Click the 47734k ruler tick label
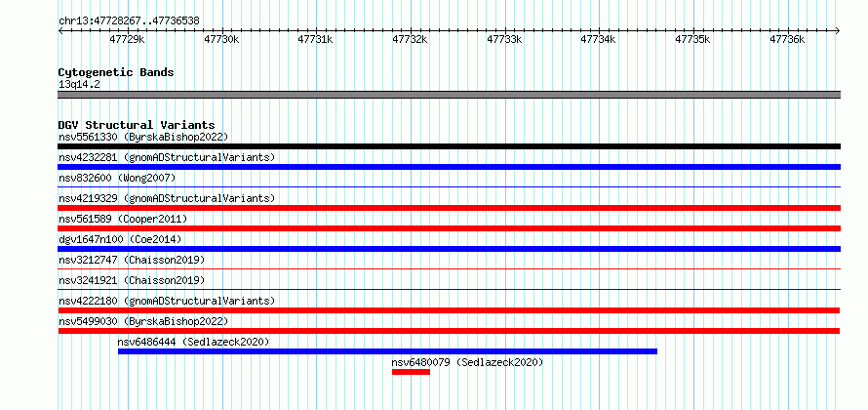This screenshot has height=410, width=868. coord(599,39)
